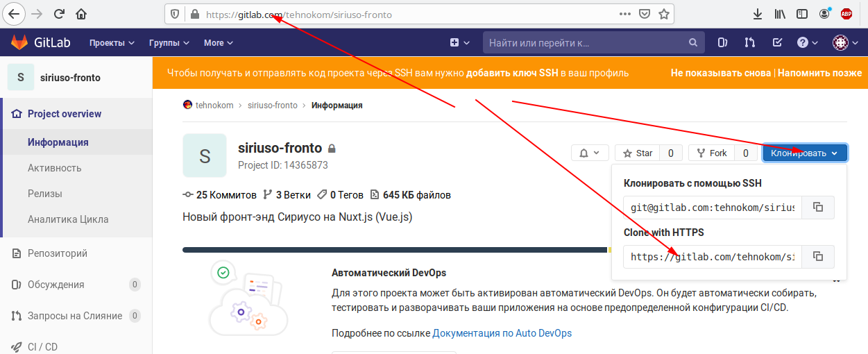Star the project
The height and width of the screenshot is (354, 868).
(x=636, y=153)
